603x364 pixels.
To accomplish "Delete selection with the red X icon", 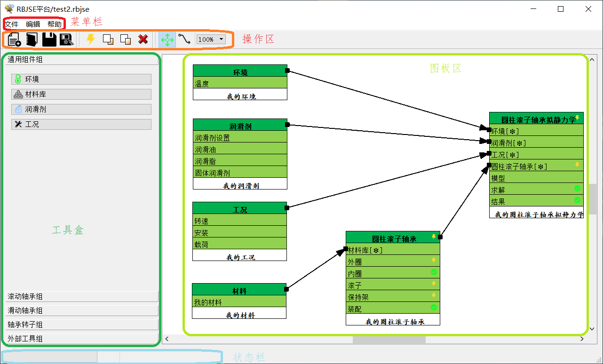I will tap(143, 40).
